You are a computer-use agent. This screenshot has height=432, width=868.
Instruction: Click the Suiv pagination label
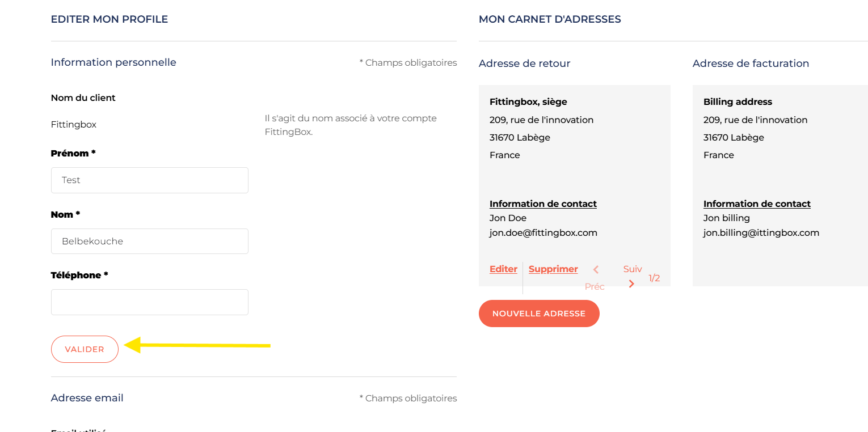click(x=633, y=269)
